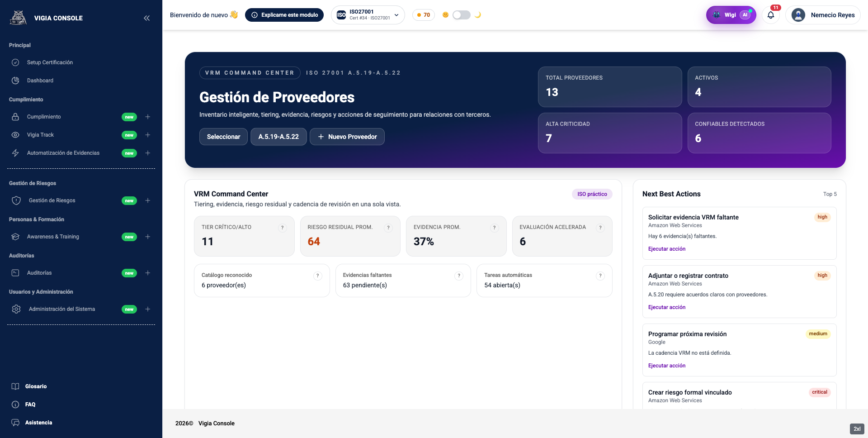Click the A.5.19-A.5.22 button
868x438 pixels.
pyautogui.click(x=278, y=137)
